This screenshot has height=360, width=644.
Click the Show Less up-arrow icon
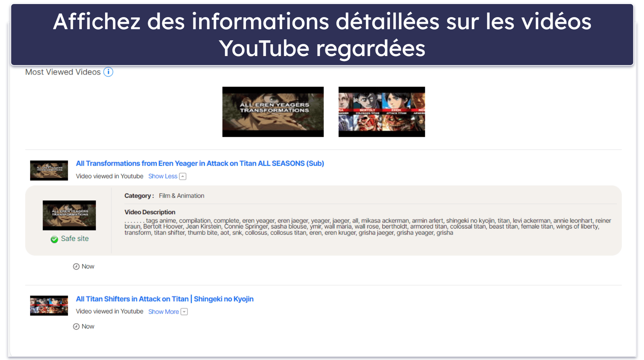click(183, 176)
